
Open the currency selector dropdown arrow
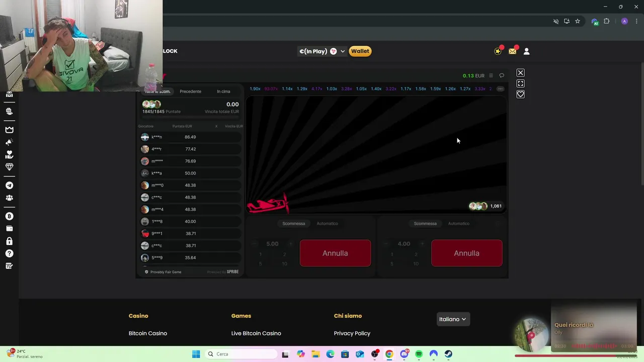tap(343, 51)
